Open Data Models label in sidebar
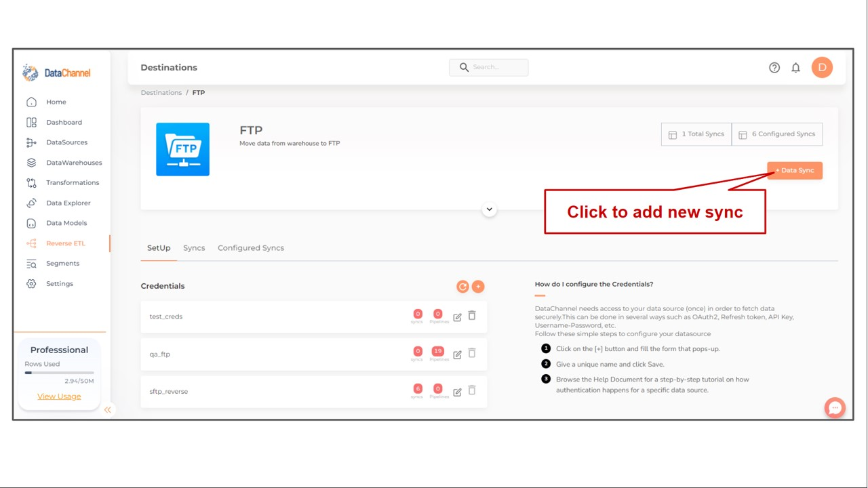Image resolution: width=868 pixels, height=488 pixels. pos(66,223)
